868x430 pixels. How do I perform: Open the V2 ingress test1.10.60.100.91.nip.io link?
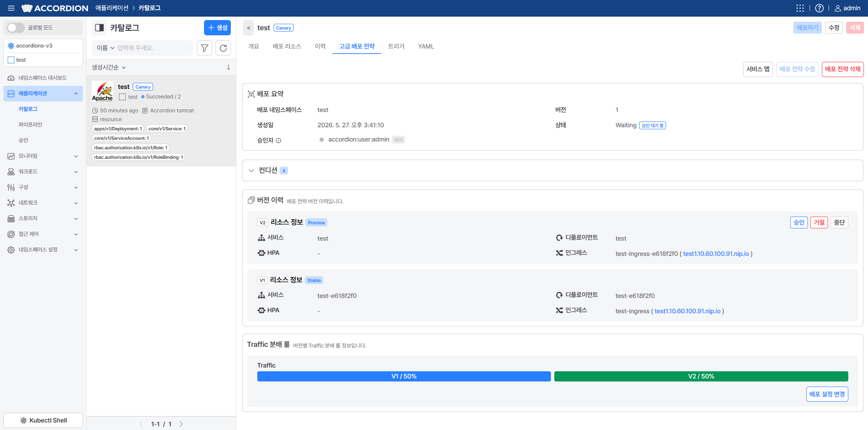coord(716,254)
